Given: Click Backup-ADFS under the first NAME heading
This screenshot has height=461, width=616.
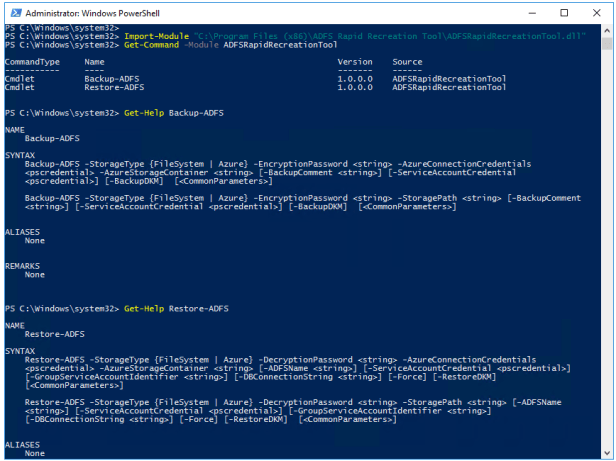Looking at the screenshot, I should click(x=52, y=138).
